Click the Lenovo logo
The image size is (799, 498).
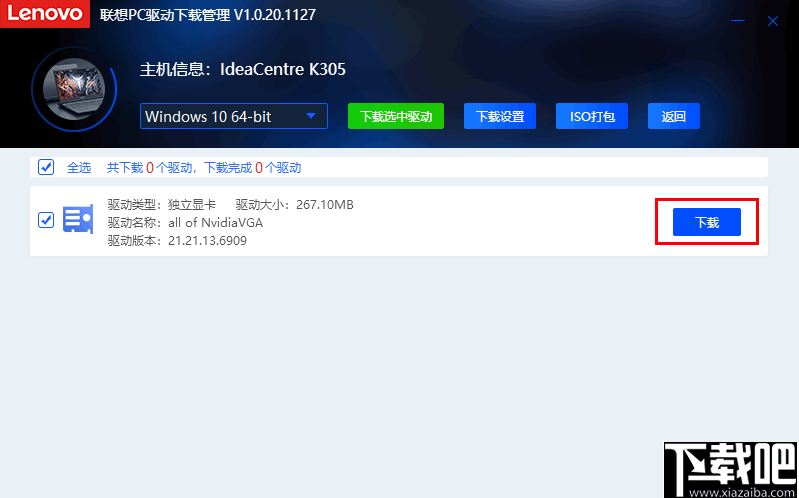[x=45, y=14]
